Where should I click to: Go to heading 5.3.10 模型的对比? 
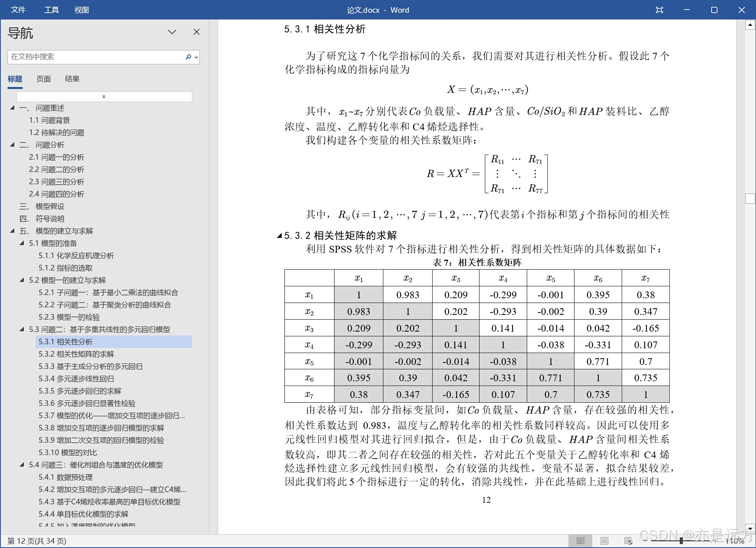tap(68, 453)
